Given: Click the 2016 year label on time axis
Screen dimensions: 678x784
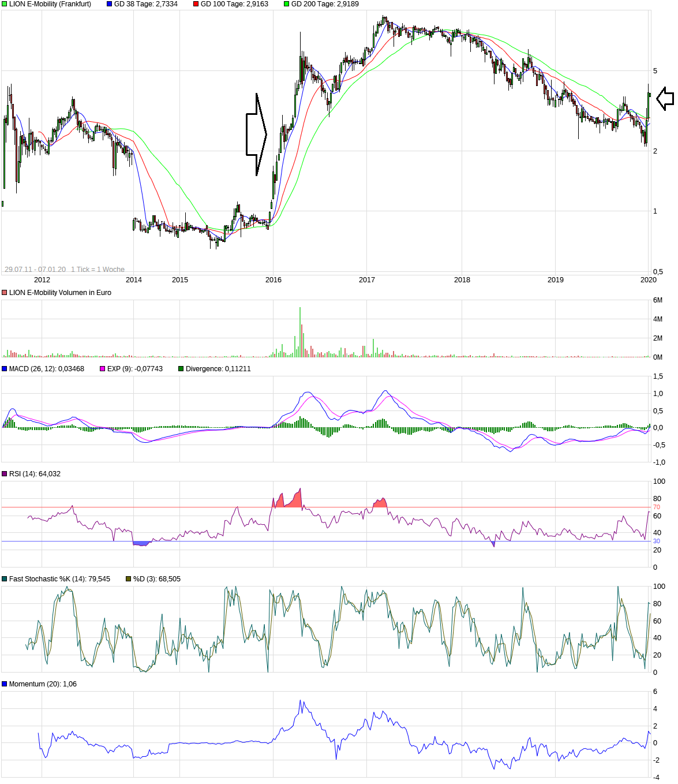Looking at the screenshot, I should coord(274,280).
